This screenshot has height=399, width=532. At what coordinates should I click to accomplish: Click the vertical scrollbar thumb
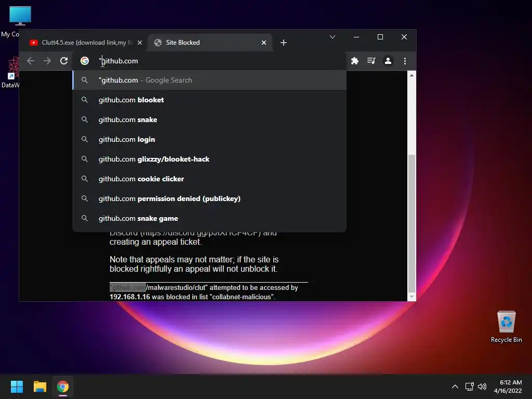411,222
